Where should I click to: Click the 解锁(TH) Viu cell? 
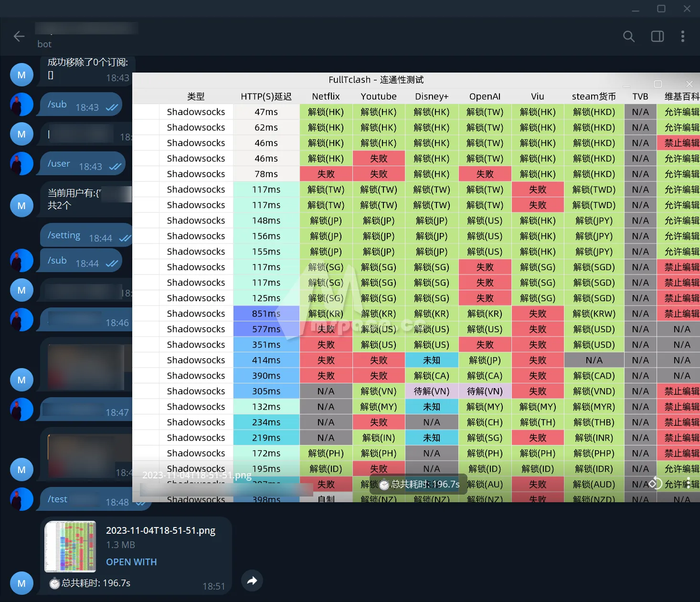click(538, 422)
